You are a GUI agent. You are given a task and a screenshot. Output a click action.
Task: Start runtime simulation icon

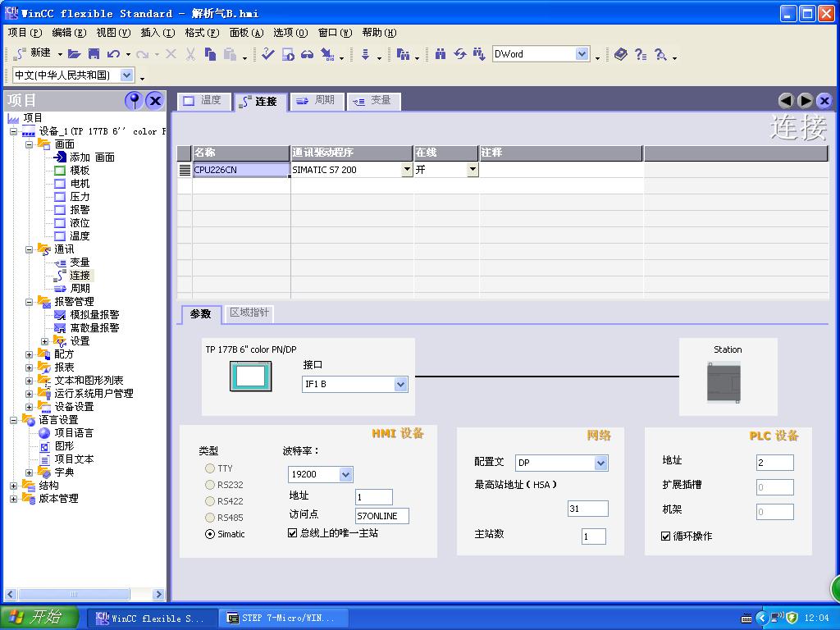[288, 53]
